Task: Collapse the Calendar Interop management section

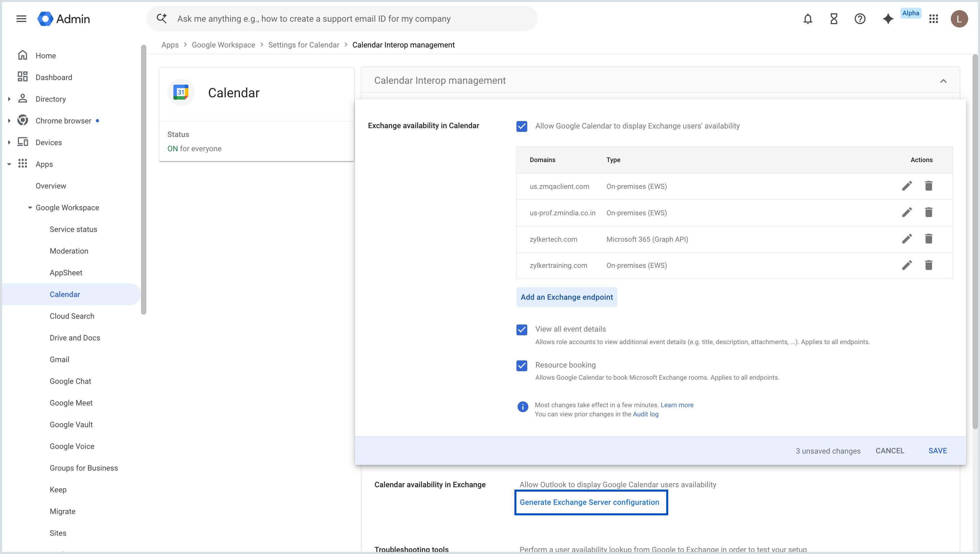Action: coord(943,81)
